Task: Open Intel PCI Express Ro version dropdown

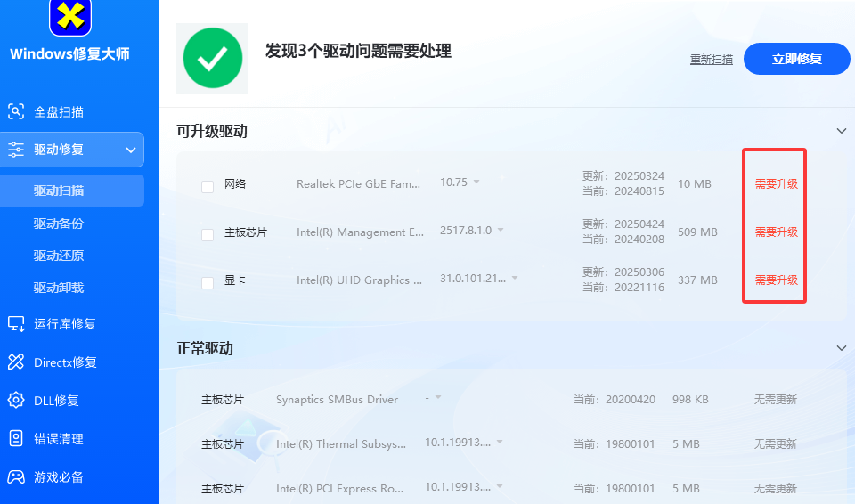Action: (500, 486)
